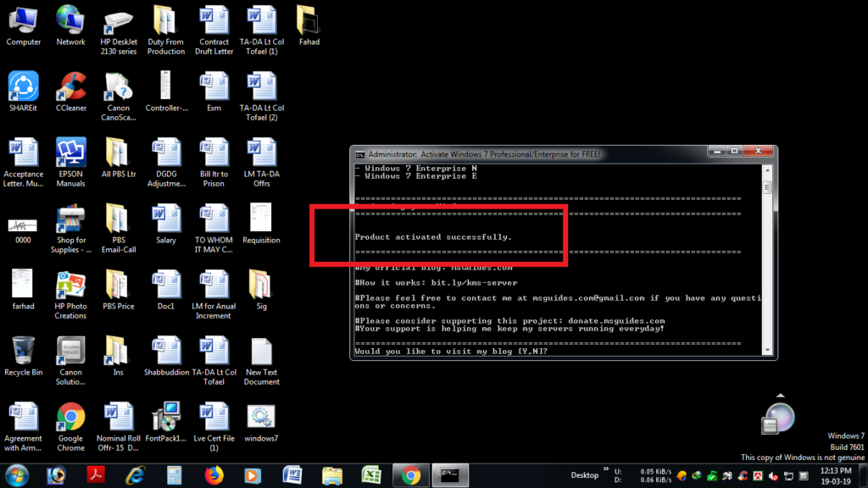Select the New Text Document file
Screen dimensions: 868x488
click(261, 361)
